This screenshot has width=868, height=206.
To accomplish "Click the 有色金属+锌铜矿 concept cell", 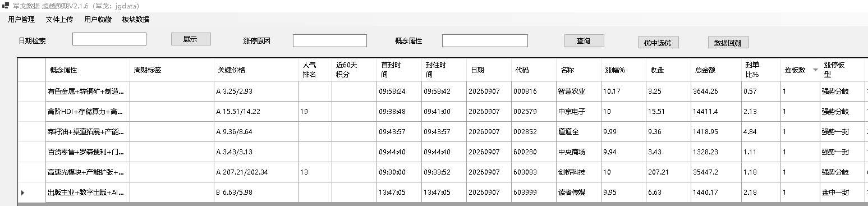I will 88,91.
